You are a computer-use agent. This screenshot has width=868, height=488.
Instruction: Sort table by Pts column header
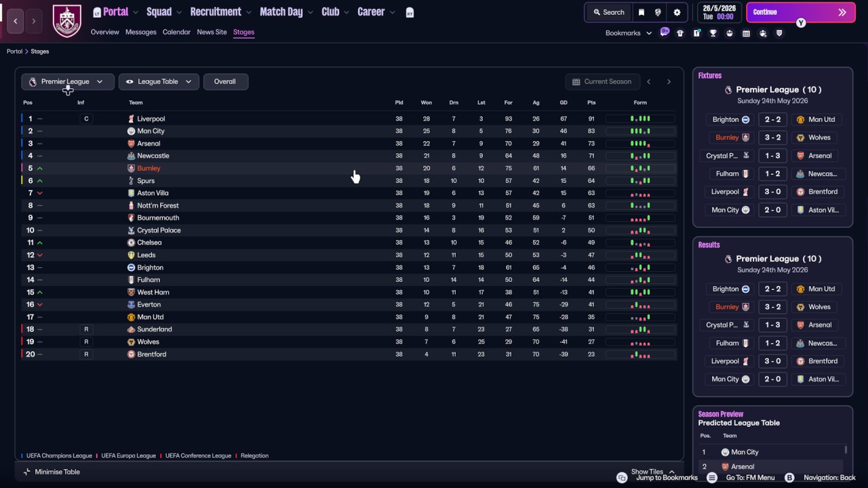[591, 102]
